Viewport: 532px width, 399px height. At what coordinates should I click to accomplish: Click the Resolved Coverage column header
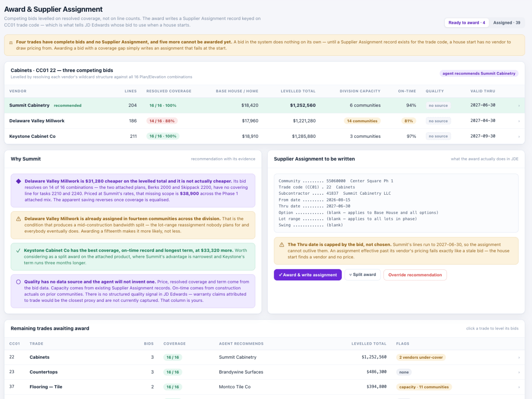[x=169, y=91]
